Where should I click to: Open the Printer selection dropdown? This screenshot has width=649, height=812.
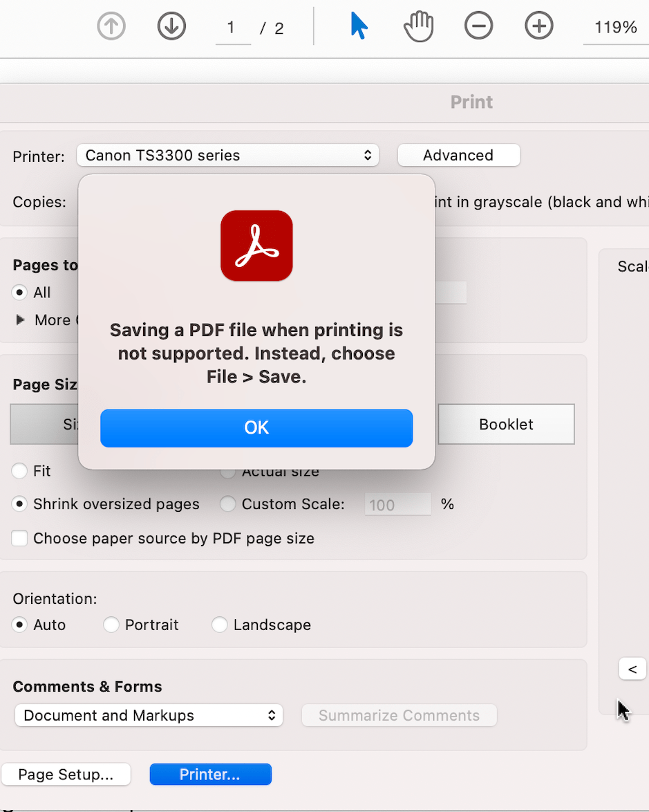pyautogui.click(x=227, y=156)
